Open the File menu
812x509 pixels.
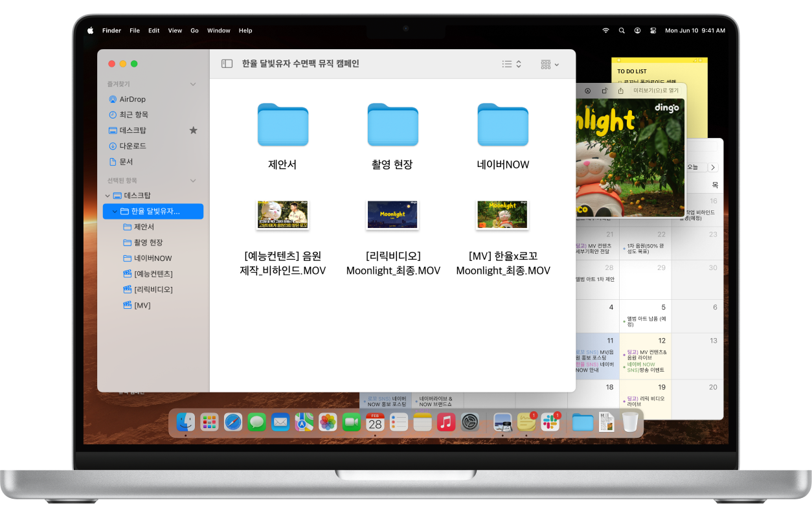[x=135, y=30]
